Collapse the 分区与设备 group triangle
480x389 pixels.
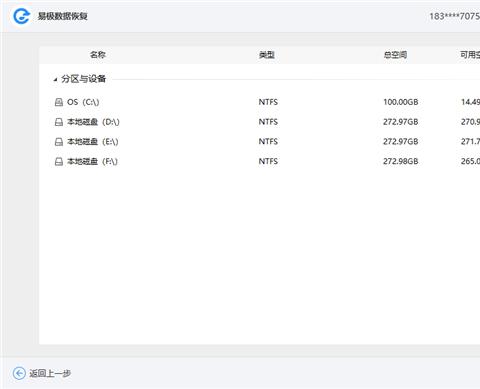coord(55,80)
